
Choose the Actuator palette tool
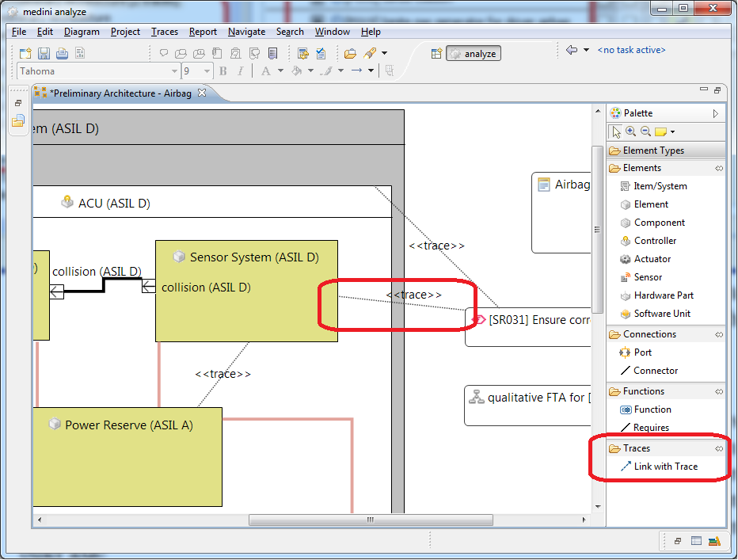[652, 259]
